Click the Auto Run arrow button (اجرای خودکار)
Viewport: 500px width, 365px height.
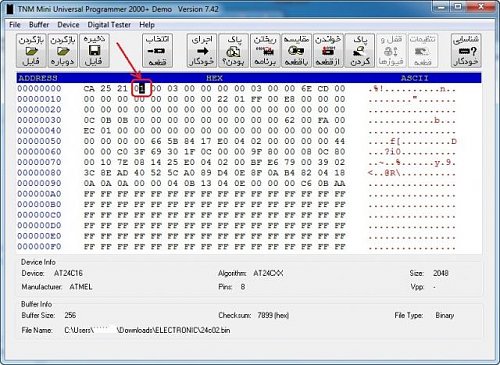[202, 51]
